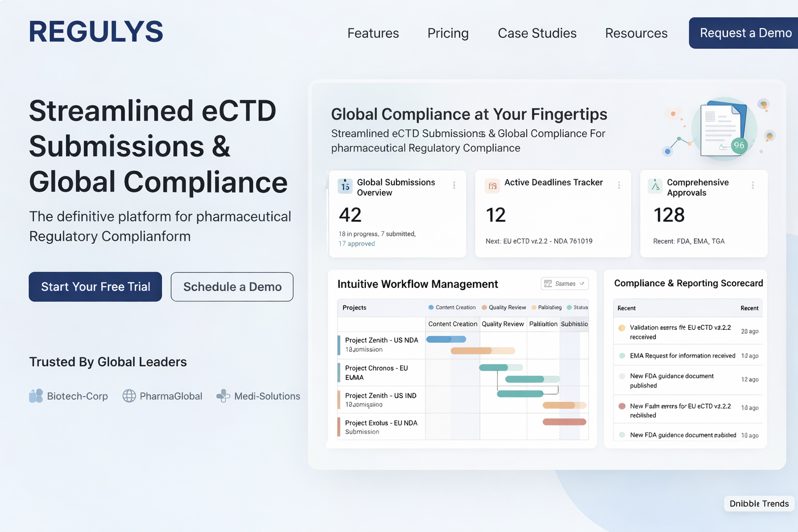The width and height of the screenshot is (798, 532).
Task: Click the REGULYS logo
Action: point(96,32)
